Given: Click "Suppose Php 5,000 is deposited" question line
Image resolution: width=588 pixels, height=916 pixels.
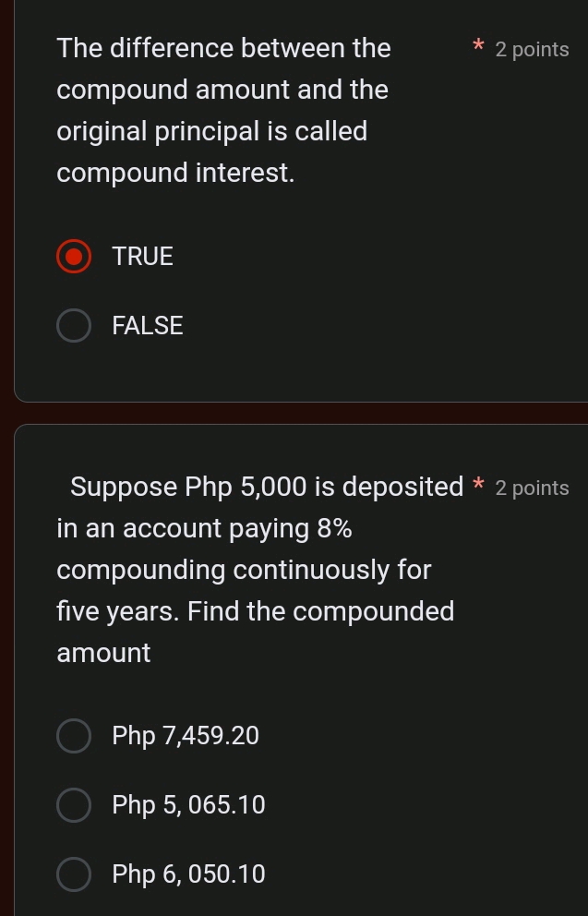Looking at the screenshot, I should pyautogui.click(x=267, y=488).
